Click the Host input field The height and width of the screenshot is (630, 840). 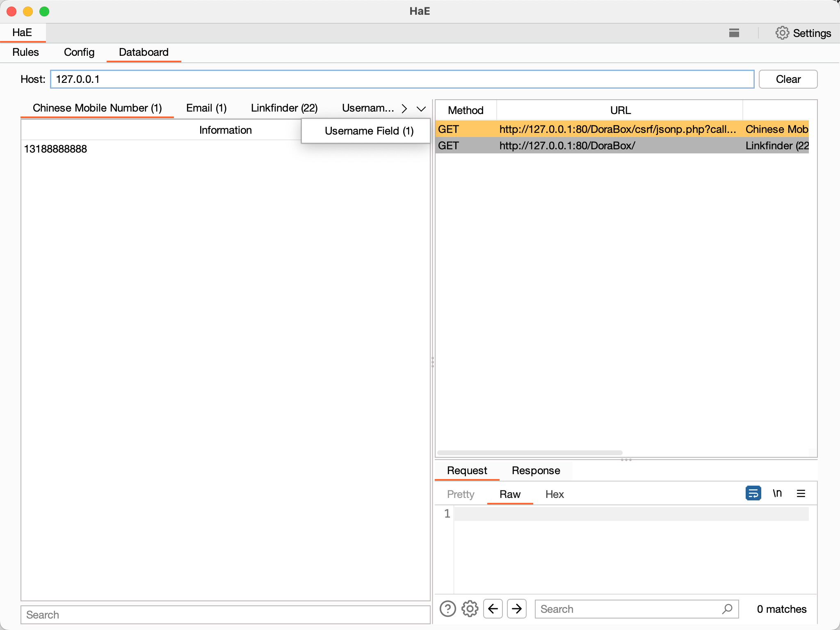[402, 79]
